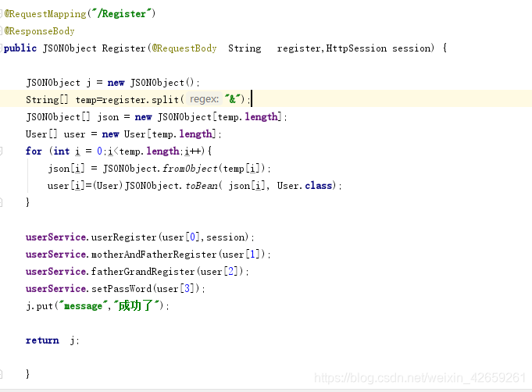Viewport: 532px width, 392px height.
Task: Click length in new User[temp.length]
Action: [195, 134]
